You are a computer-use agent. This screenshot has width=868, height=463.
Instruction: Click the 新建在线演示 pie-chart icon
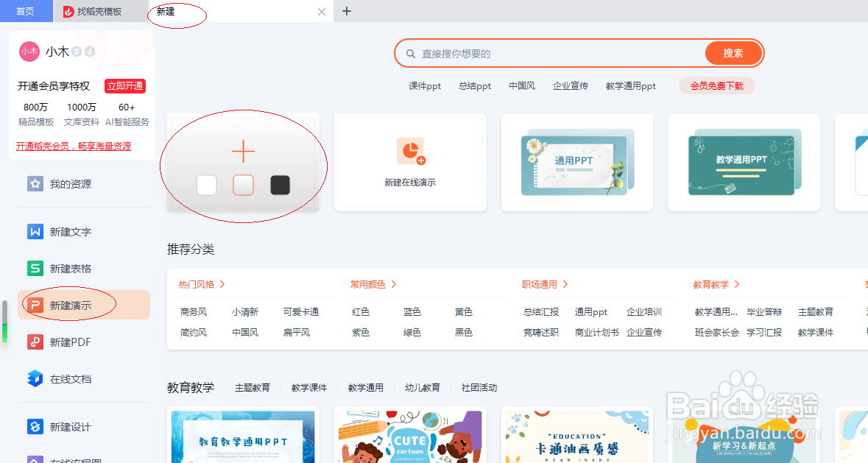coord(410,152)
